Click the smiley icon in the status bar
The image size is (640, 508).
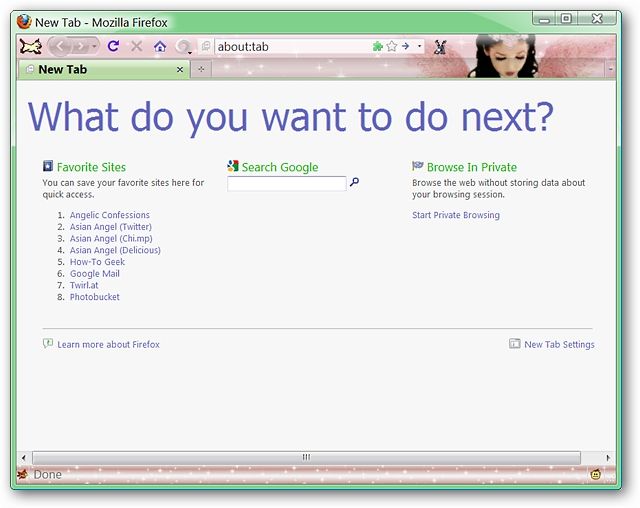click(x=596, y=475)
